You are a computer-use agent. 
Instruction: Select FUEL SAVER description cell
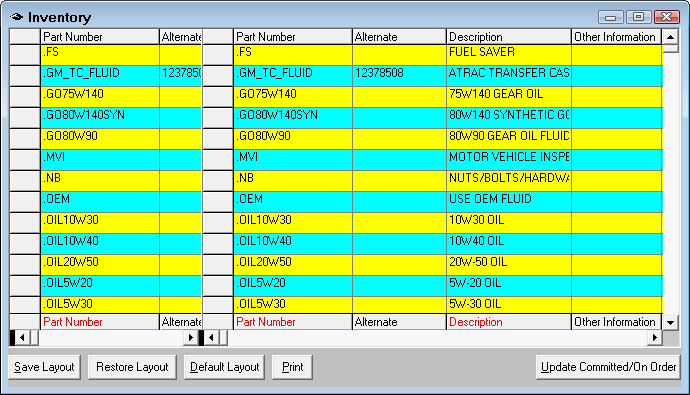click(509, 55)
